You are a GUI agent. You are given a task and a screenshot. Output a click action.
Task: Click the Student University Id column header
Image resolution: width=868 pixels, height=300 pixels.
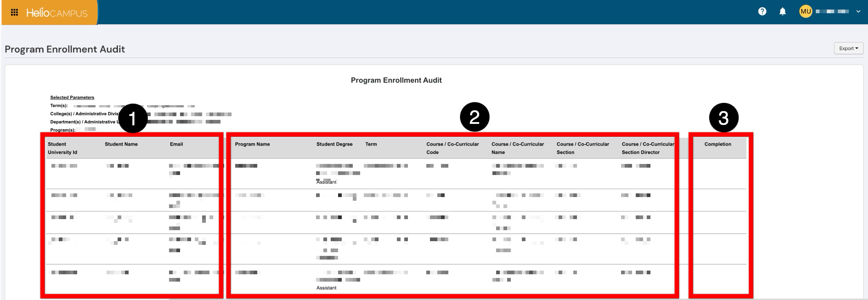(x=62, y=148)
